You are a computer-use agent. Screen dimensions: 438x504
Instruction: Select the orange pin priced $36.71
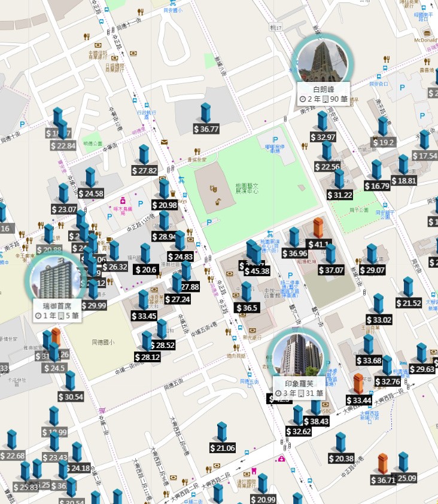click(x=383, y=464)
